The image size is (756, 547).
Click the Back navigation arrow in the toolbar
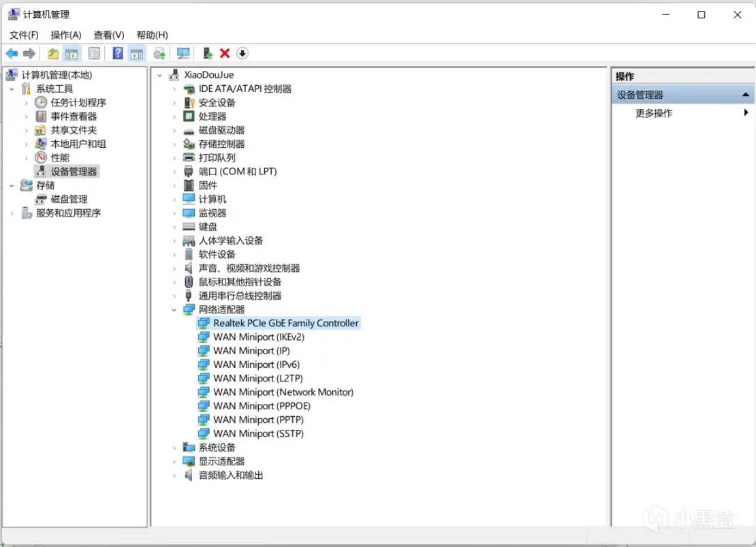[12, 53]
